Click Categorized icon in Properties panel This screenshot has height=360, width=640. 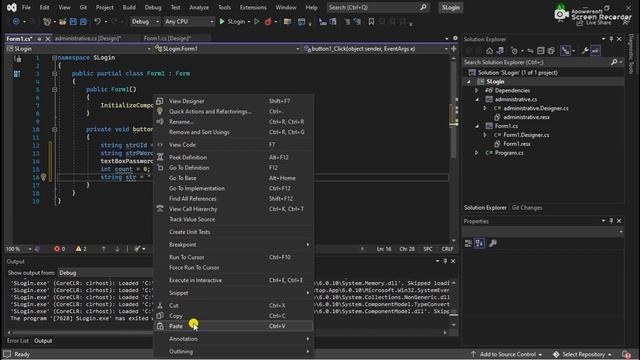click(469, 244)
